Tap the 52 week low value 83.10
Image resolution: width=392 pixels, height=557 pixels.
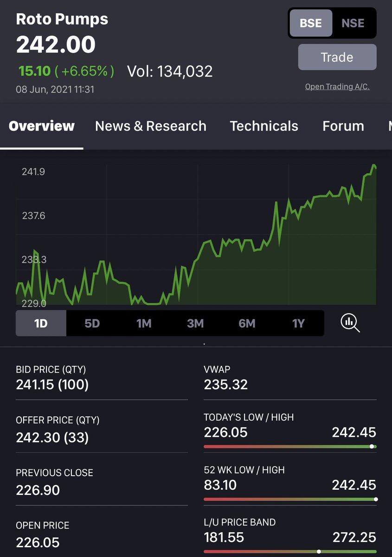pos(220,485)
